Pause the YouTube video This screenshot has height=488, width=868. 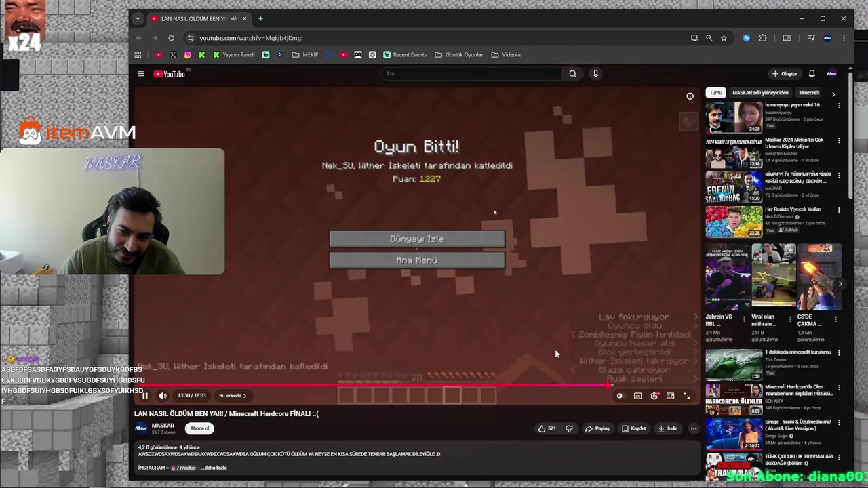pos(145,396)
